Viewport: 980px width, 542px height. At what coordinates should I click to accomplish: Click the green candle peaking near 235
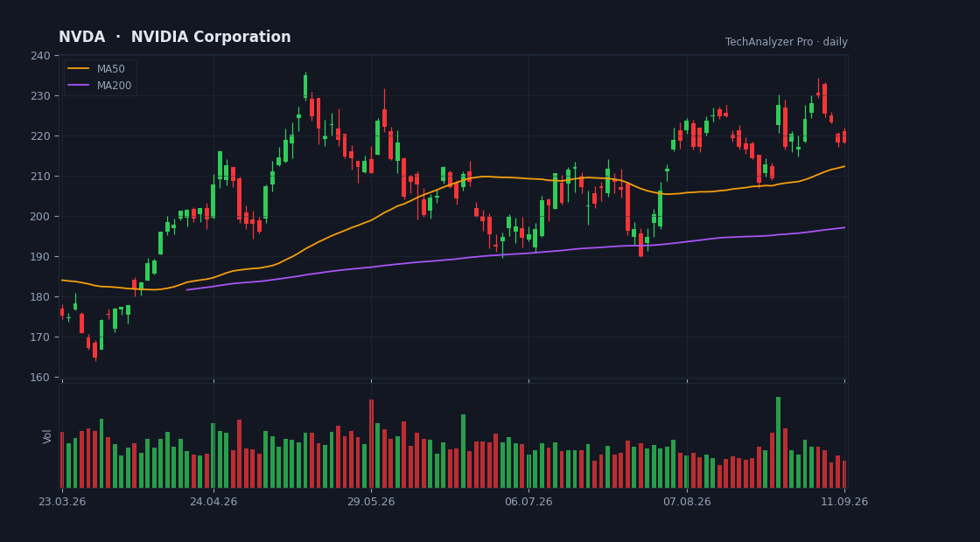click(305, 87)
